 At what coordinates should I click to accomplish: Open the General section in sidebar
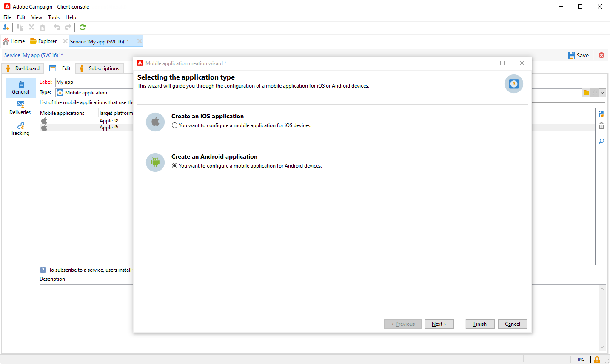click(x=20, y=88)
